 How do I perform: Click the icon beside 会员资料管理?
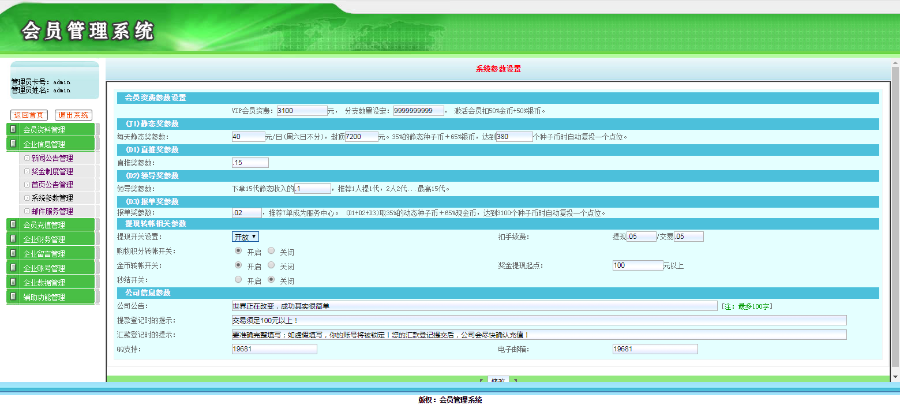(x=13, y=129)
